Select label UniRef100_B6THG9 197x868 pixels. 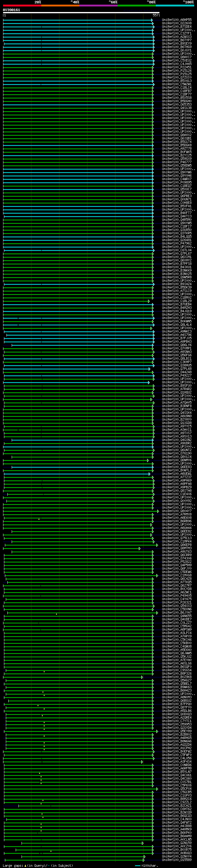tap(177, 47)
